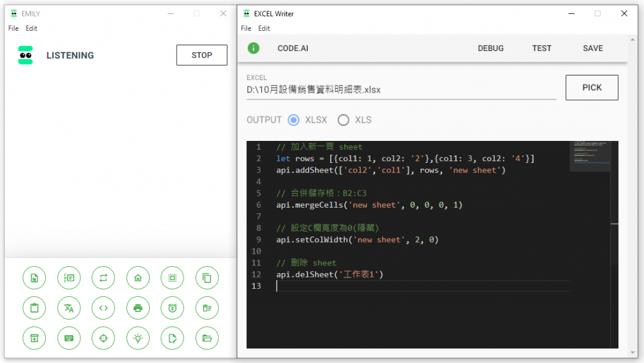Viewport: 644px width, 363px height.
Task: Click the crosshair target icon
Action: point(104,338)
